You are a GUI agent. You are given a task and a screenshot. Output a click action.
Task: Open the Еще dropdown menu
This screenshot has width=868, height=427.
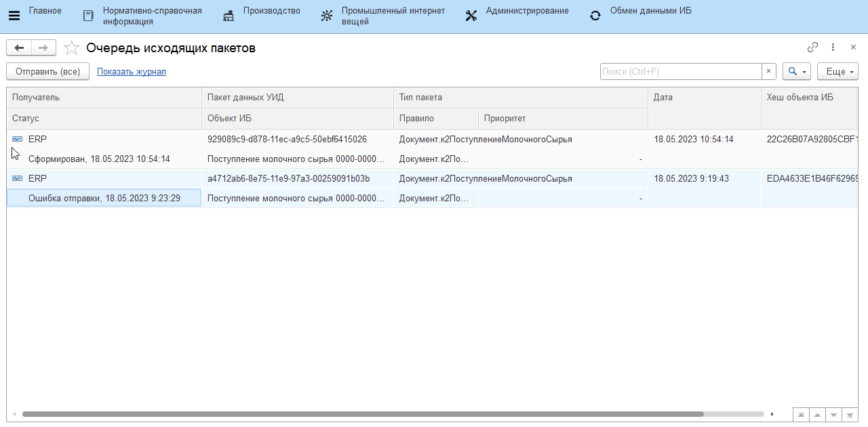coord(837,71)
